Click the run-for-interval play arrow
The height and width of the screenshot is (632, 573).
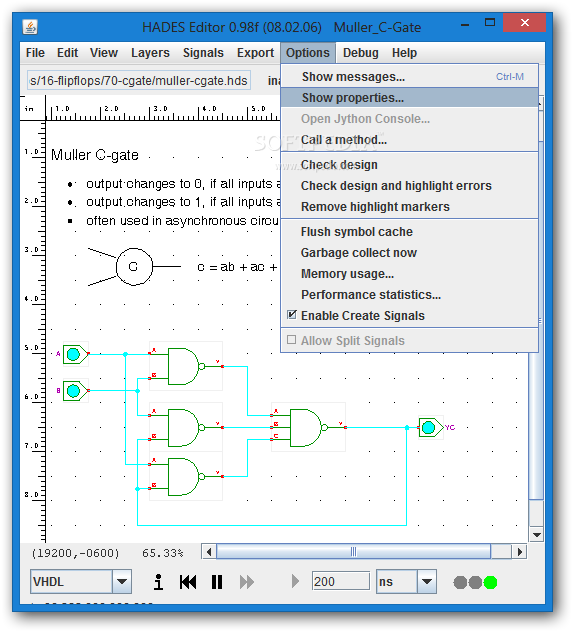click(295, 582)
